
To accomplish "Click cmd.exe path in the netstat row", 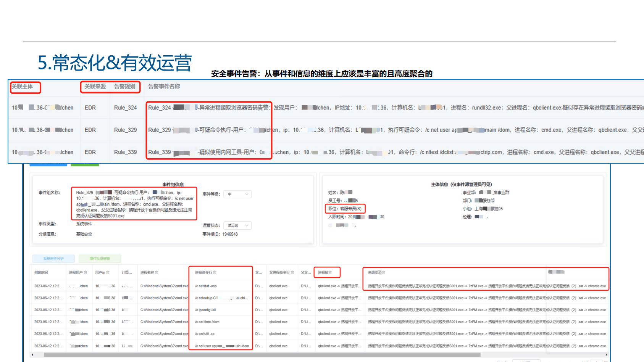I will coord(164,286).
